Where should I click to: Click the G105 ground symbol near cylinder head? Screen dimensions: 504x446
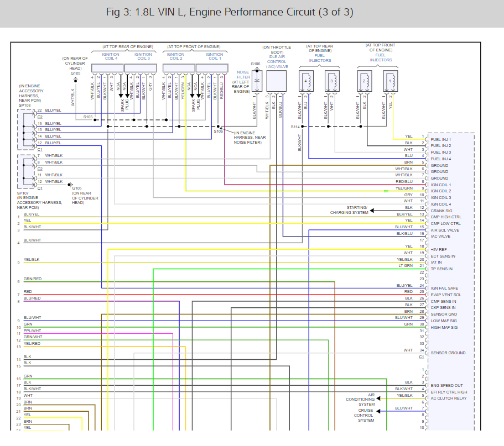[x=76, y=80]
